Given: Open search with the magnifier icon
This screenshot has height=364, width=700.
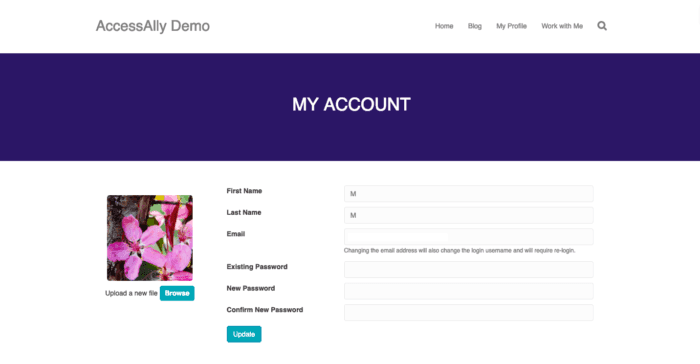Looking at the screenshot, I should (602, 26).
